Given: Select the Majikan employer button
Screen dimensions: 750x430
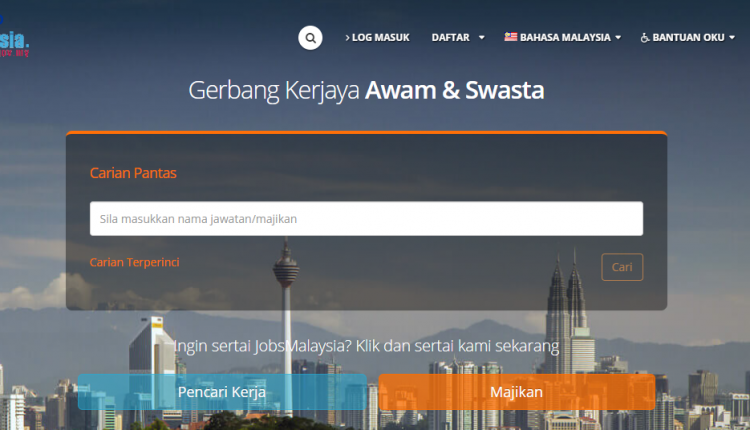Looking at the screenshot, I should pyautogui.click(x=517, y=392).
